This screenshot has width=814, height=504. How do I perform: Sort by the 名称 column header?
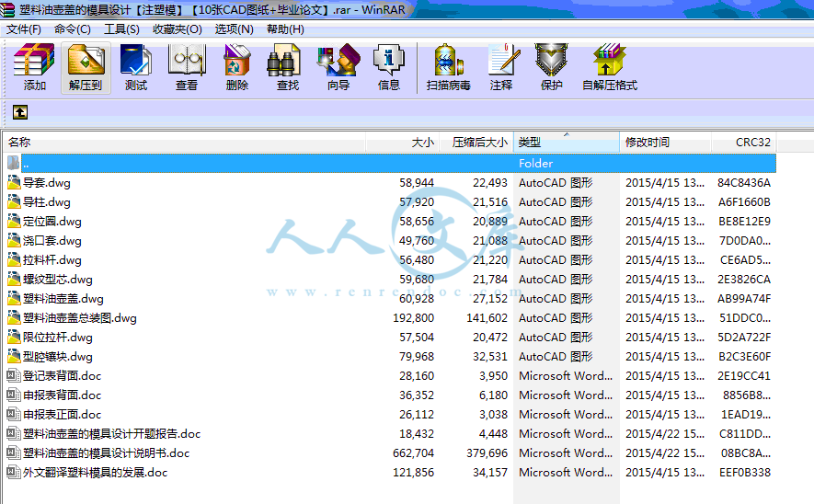click(x=184, y=143)
